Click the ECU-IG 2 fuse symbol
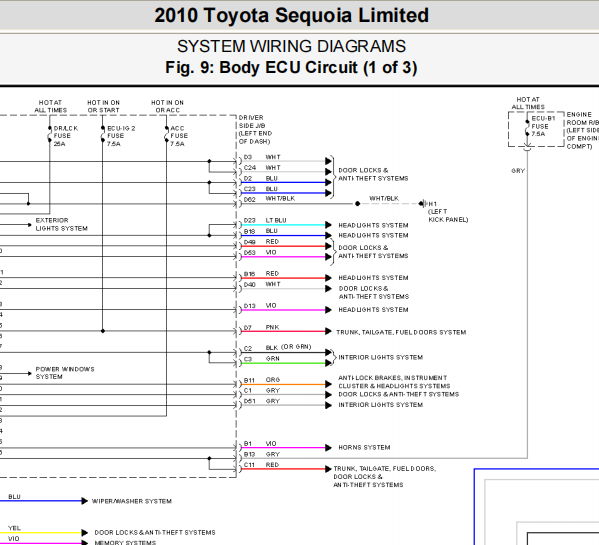The width and height of the screenshot is (599, 545). pyautogui.click(x=102, y=134)
